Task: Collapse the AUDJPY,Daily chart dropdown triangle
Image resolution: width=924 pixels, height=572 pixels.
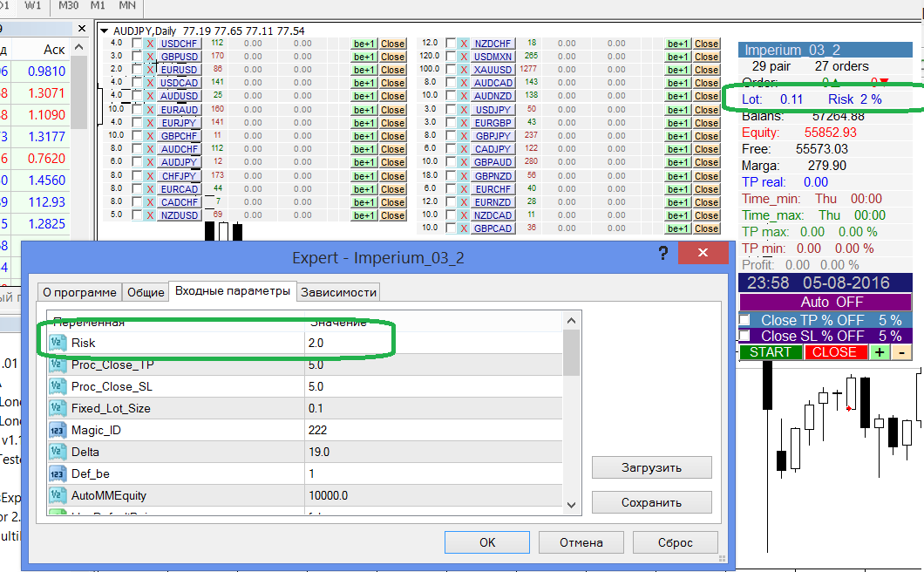Action: 105,31
